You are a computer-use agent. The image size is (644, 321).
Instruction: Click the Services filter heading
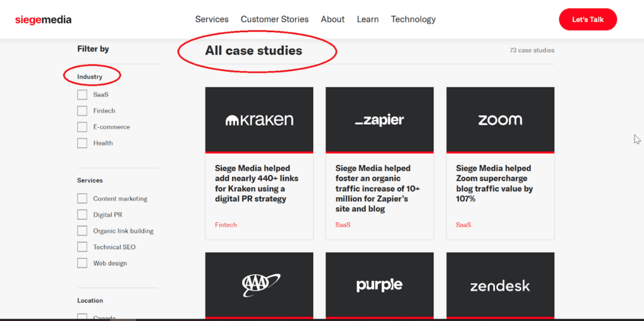pyautogui.click(x=90, y=181)
